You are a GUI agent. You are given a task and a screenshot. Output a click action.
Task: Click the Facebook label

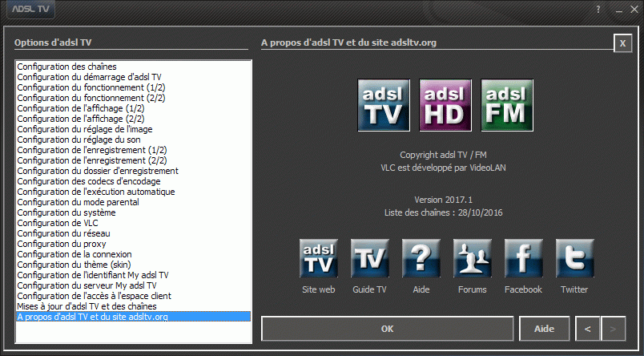(x=523, y=289)
